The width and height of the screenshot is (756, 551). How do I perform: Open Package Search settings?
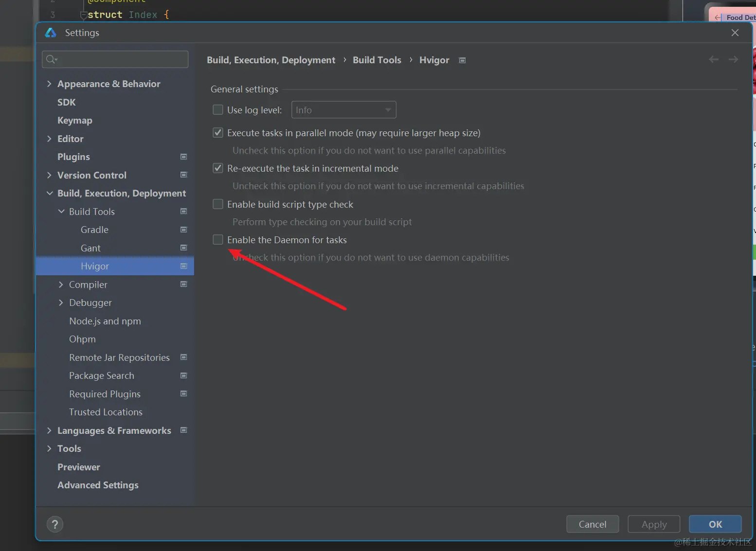[102, 375]
